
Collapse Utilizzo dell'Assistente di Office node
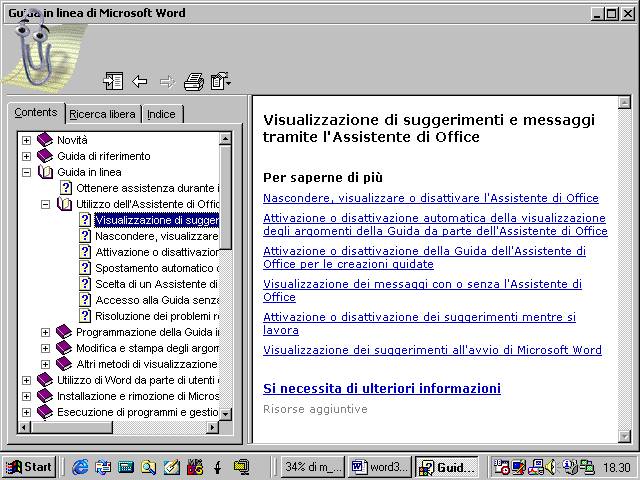46,204
